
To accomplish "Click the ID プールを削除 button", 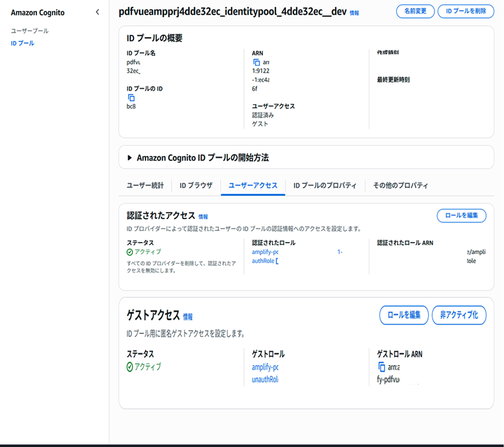I will (466, 11).
